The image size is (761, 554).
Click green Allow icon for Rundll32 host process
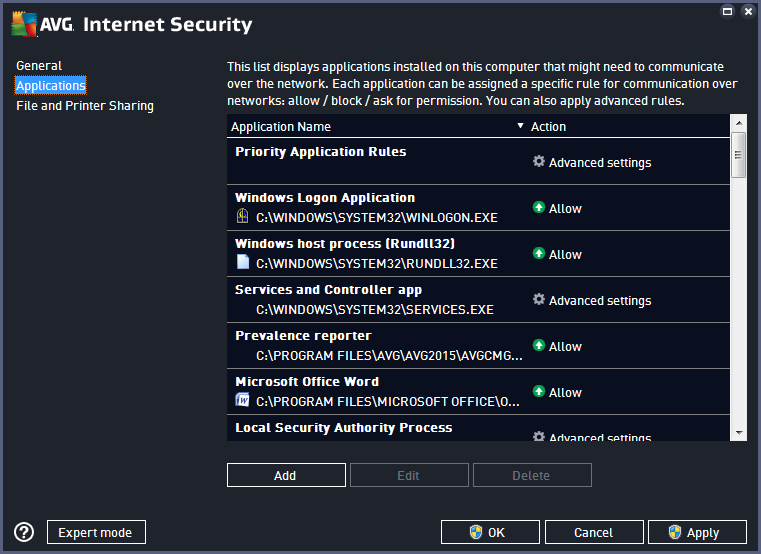click(539, 253)
